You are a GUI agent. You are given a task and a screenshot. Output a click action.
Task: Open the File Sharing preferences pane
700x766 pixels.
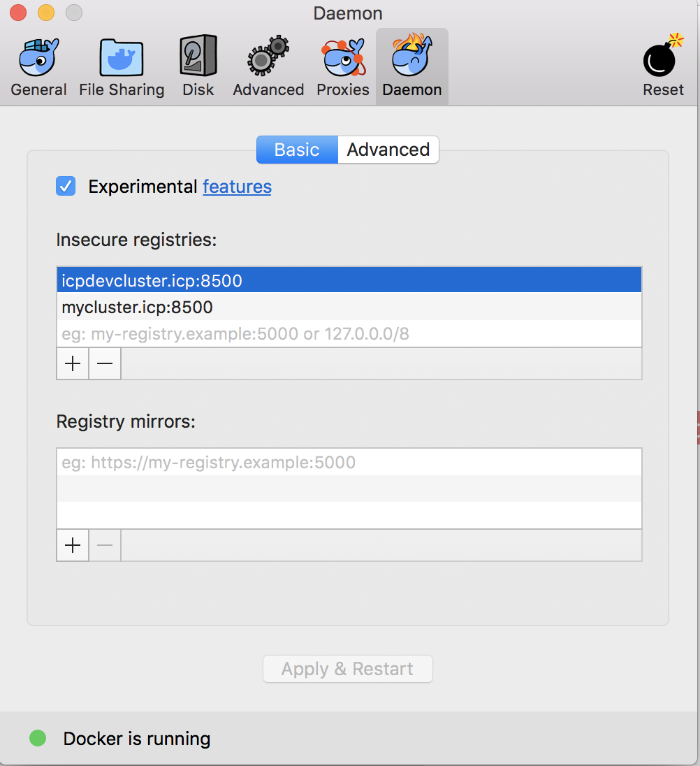pyautogui.click(x=122, y=67)
